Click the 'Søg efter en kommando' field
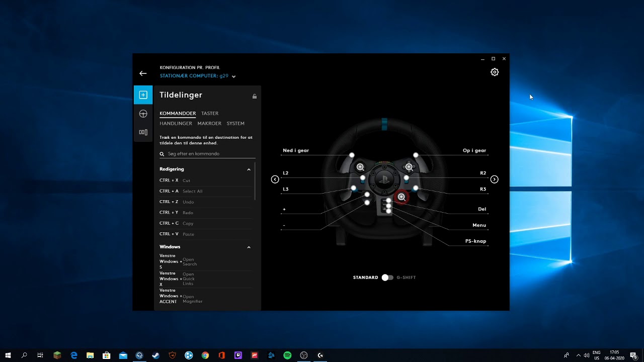 pyautogui.click(x=207, y=154)
